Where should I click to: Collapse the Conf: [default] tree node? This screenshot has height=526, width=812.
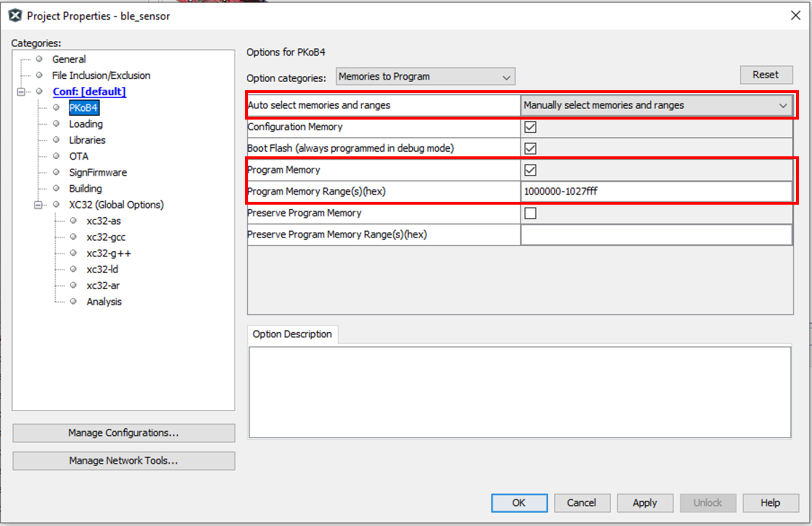point(21,91)
